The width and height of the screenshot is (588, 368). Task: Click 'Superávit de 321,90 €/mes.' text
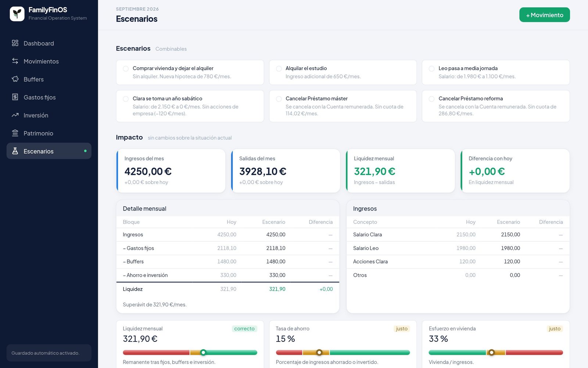[x=155, y=305]
